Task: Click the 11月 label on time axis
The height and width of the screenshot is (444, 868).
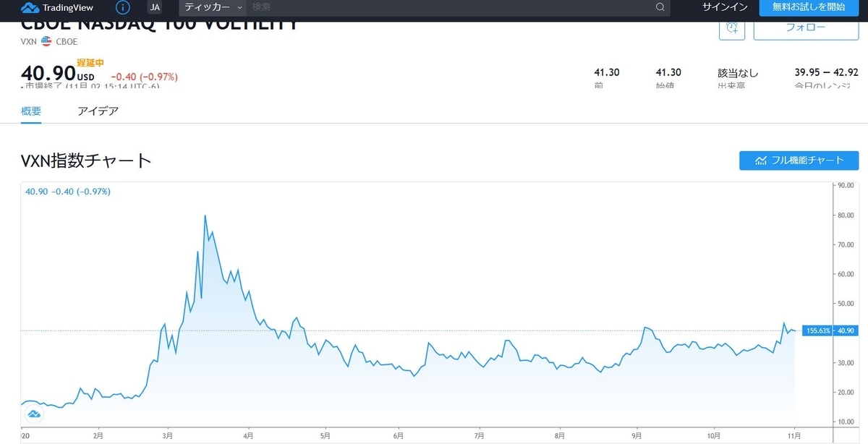Action: [x=794, y=436]
